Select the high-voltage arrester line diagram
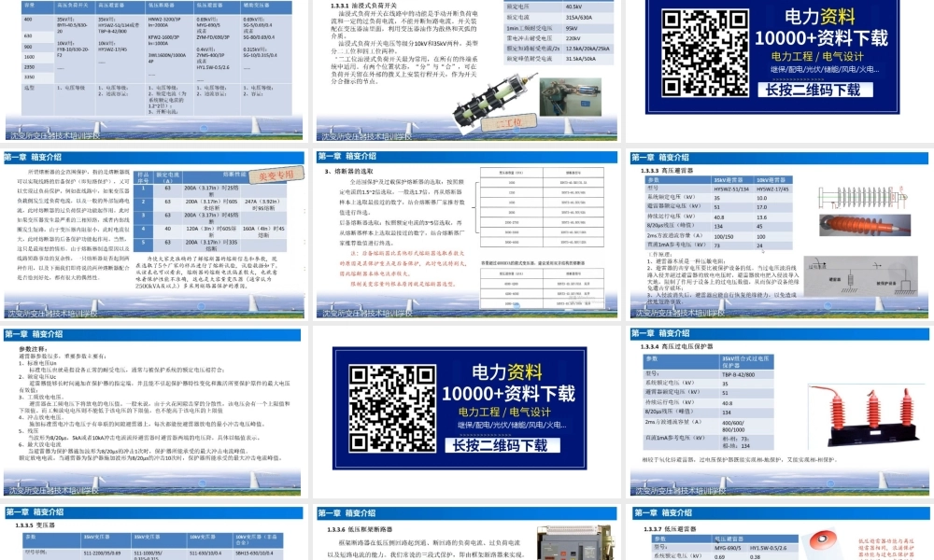The height and width of the screenshot is (560, 934). (862, 196)
